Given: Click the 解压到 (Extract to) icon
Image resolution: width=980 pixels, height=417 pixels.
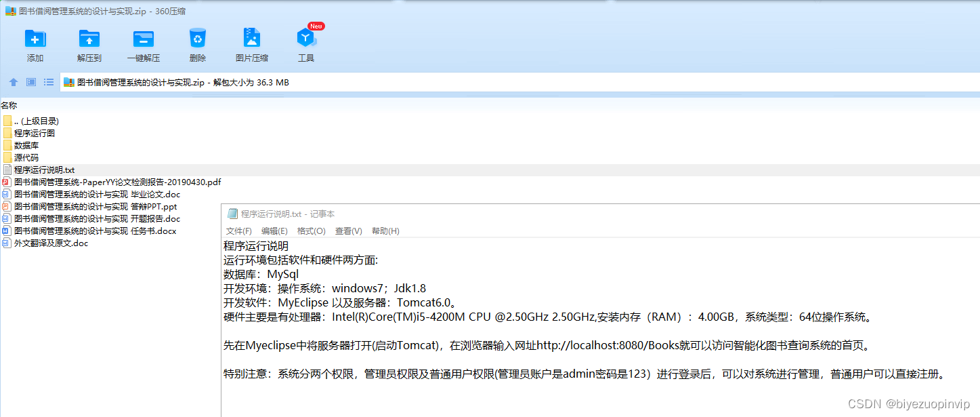Looking at the screenshot, I should [x=89, y=39].
